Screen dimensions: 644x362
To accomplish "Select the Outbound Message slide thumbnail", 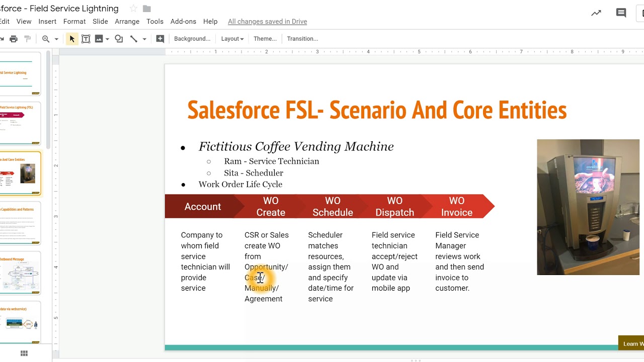I will coord(20,273).
